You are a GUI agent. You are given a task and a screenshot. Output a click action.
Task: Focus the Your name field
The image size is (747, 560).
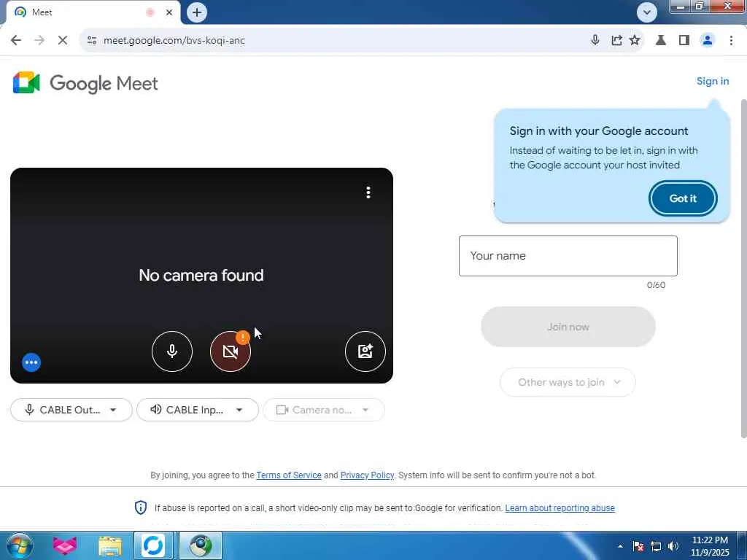568,256
